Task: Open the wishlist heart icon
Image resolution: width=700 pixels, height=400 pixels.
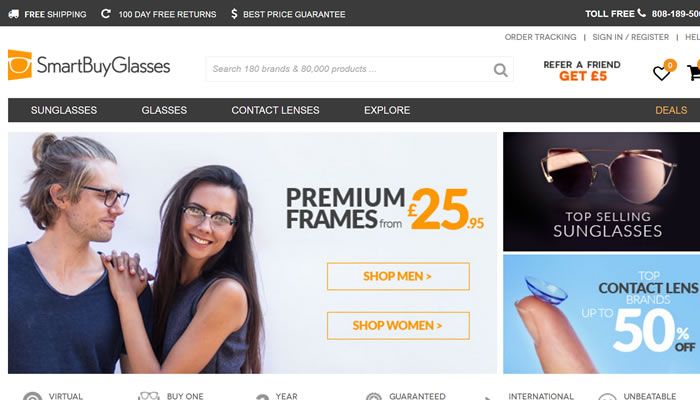Action: click(661, 73)
